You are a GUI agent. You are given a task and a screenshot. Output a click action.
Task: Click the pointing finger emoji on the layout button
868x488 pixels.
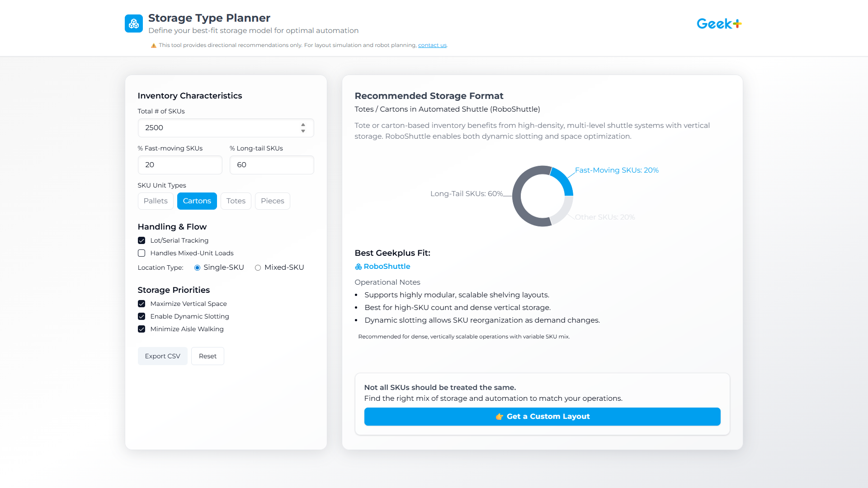click(499, 416)
